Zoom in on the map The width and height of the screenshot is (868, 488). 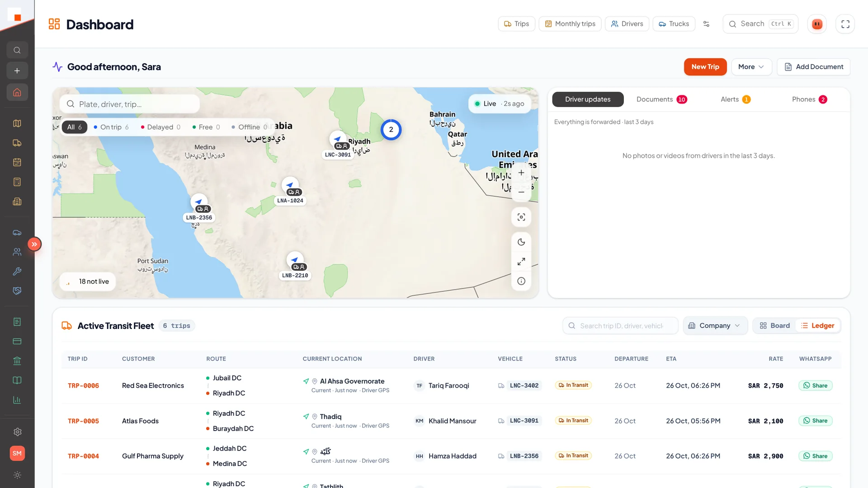(x=521, y=173)
